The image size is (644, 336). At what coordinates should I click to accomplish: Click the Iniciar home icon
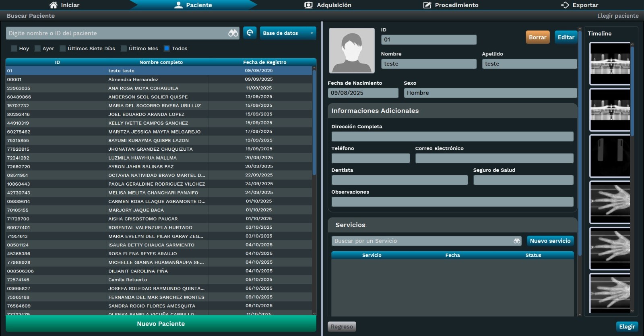point(53,5)
